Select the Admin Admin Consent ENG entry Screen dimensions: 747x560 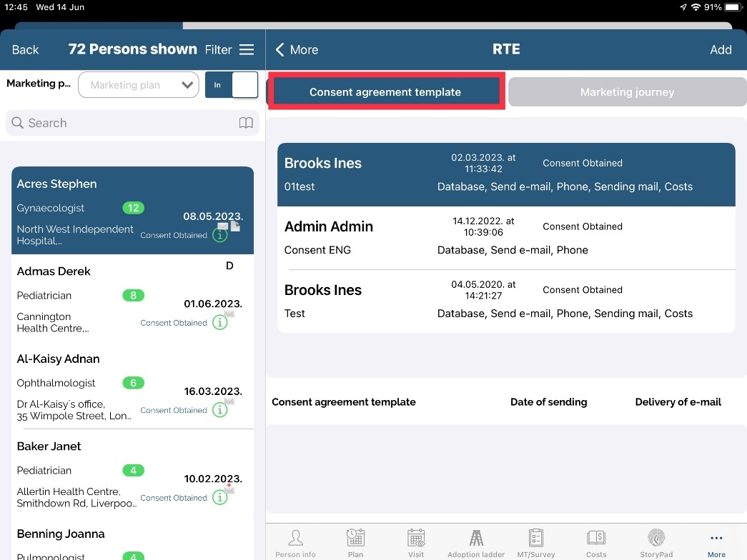click(x=506, y=238)
